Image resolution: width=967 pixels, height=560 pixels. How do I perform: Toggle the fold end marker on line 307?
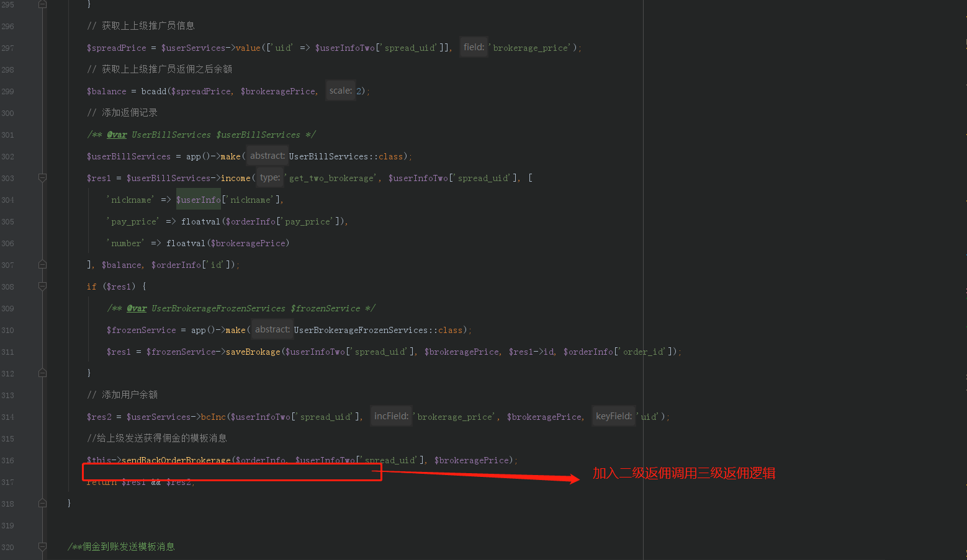point(42,265)
